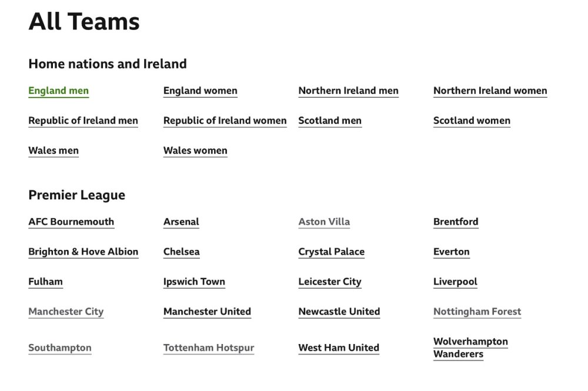Open Brighton & Hove Albion link
This screenshot has width=588, height=391.
83,252
